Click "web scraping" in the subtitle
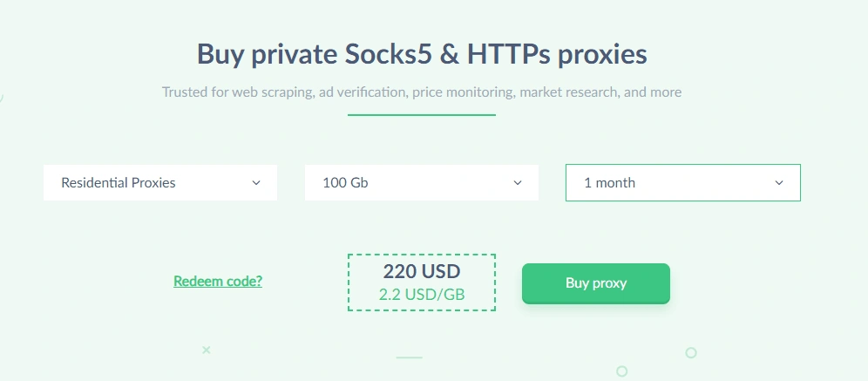Viewport: 868px width, 381px height. tap(270, 92)
